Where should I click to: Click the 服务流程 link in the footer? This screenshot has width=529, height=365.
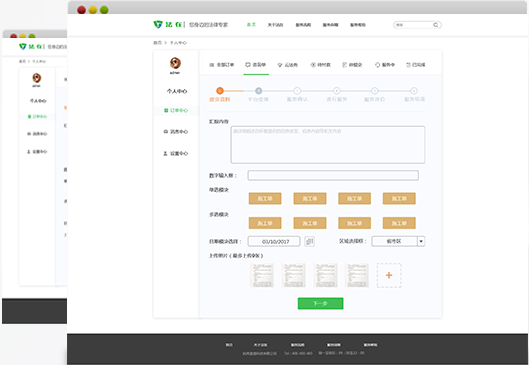pyautogui.click(x=298, y=345)
